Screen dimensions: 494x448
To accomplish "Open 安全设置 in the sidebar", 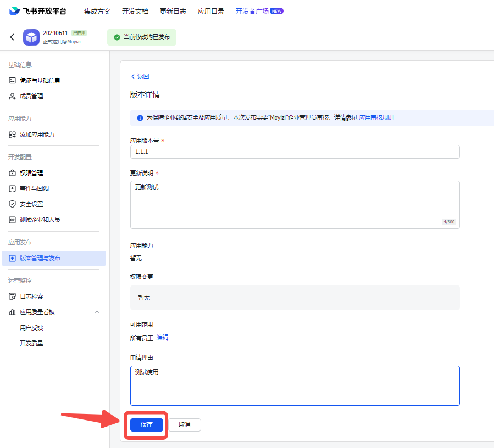I will (x=31, y=204).
